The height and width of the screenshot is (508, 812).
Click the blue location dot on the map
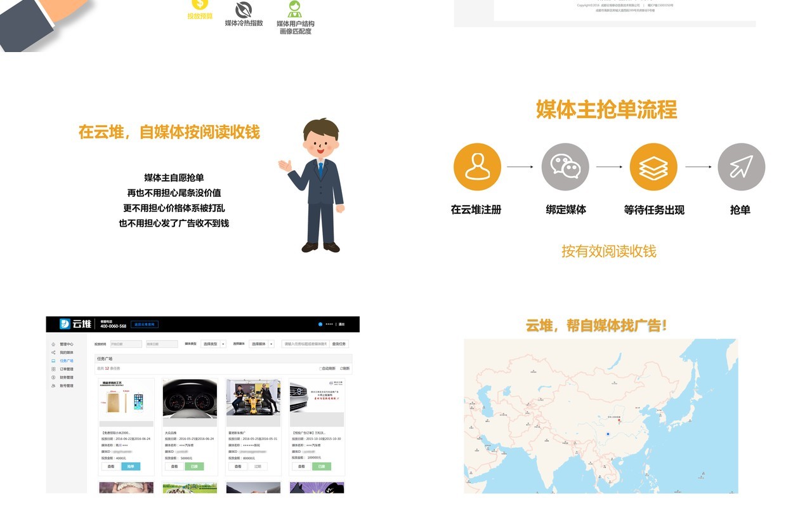tap(608, 434)
